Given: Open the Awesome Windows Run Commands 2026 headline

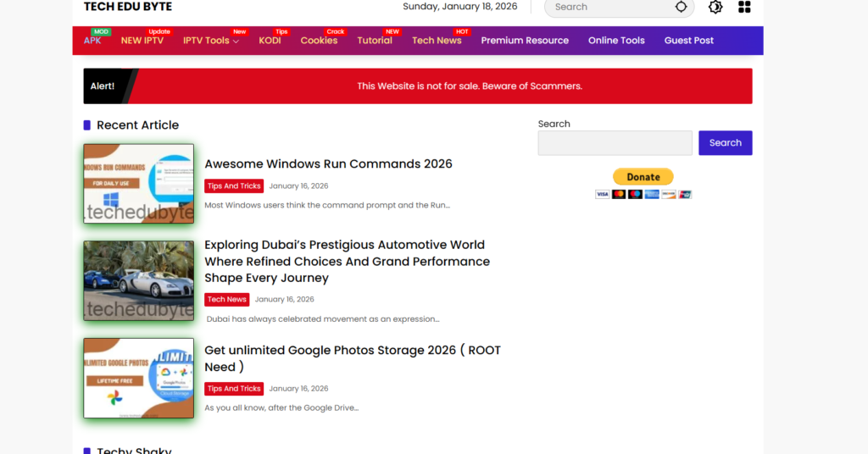Looking at the screenshot, I should coord(328,164).
